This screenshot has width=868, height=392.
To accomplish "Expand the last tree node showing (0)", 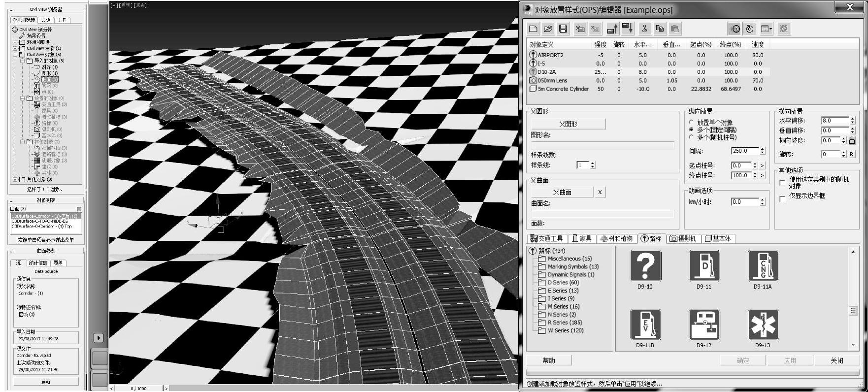I will (15, 179).
